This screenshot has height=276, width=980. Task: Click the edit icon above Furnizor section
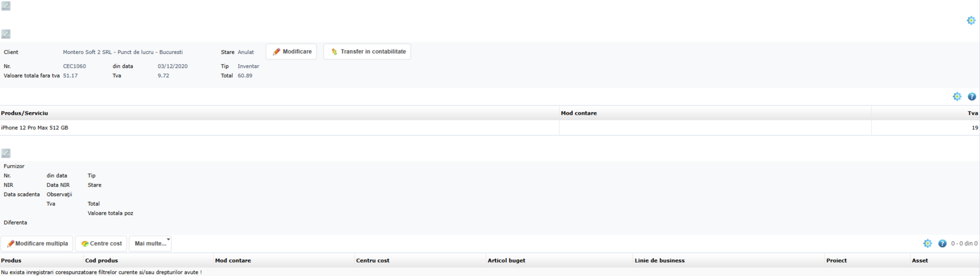coord(6,153)
